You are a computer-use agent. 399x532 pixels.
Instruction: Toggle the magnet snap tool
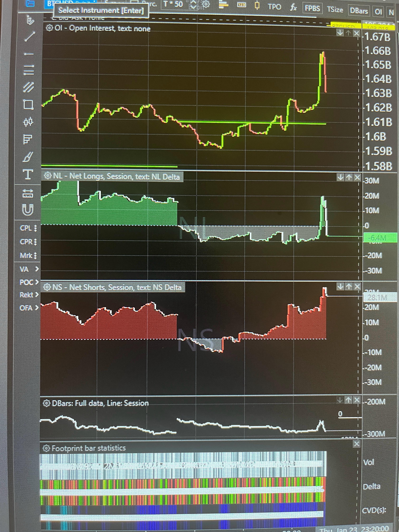[x=27, y=210]
